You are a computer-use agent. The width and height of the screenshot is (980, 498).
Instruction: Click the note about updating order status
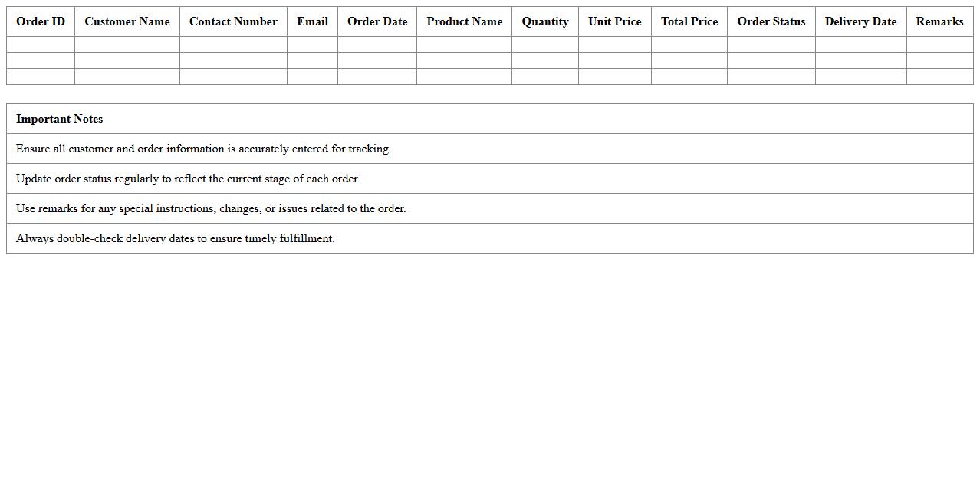coord(188,179)
